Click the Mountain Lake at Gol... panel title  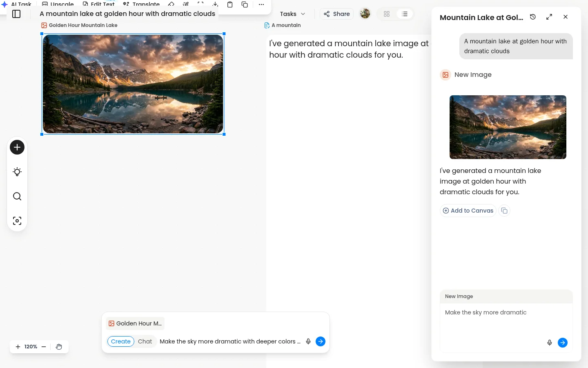[x=481, y=18]
